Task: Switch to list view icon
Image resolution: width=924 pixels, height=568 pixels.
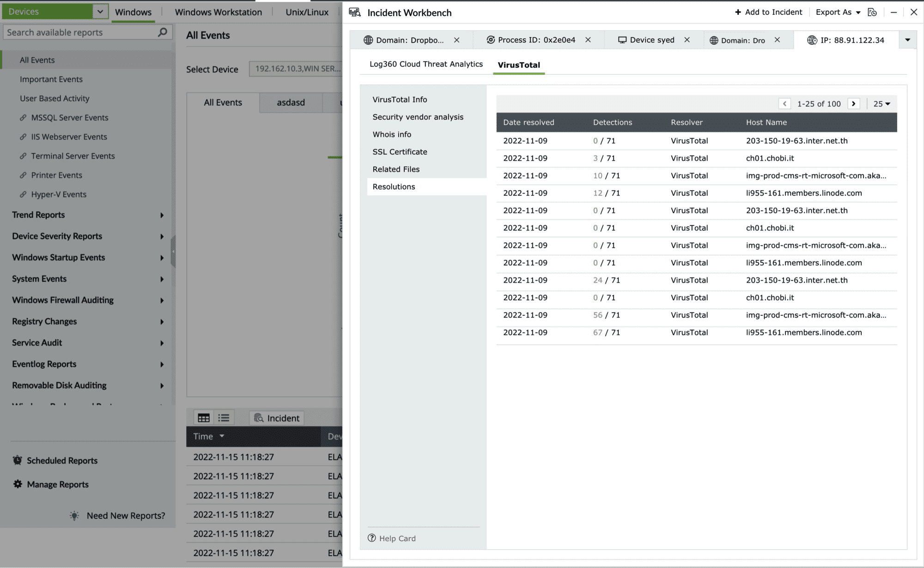Action: [224, 418]
